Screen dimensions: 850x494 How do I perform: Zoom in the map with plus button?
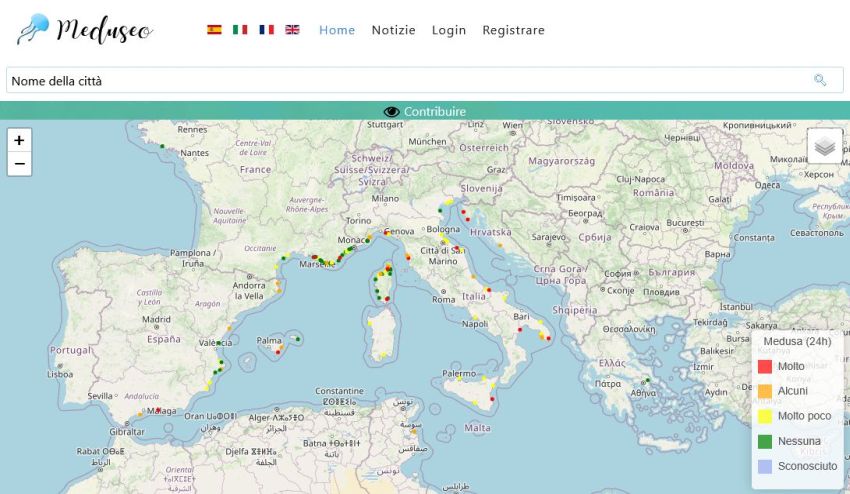coord(20,140)
